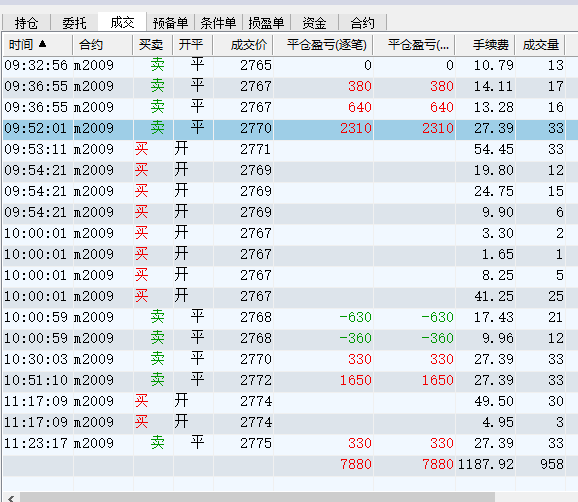This screenshot has height=502, width=578.
Task: Click the price 2765
Action: click(256, 66)
